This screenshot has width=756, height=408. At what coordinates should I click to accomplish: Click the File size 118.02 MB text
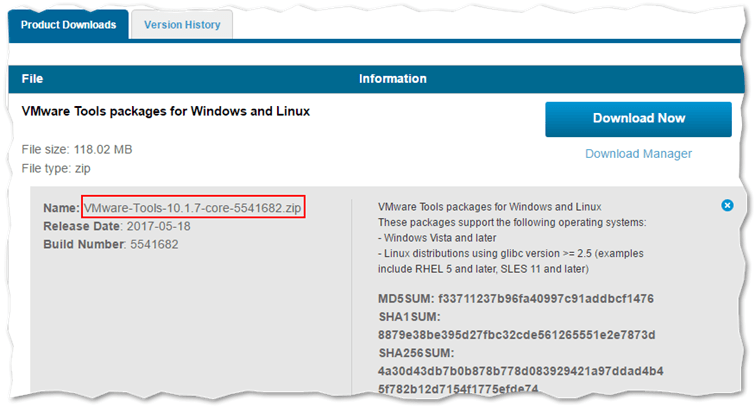coord(77,150)
